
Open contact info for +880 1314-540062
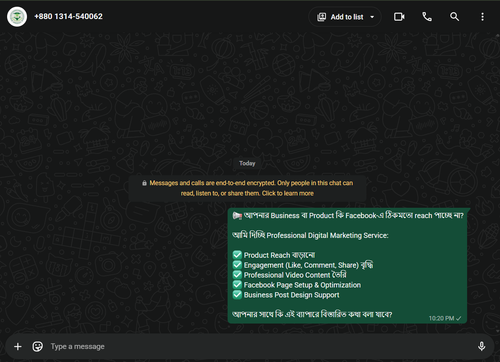click(68, 16)
